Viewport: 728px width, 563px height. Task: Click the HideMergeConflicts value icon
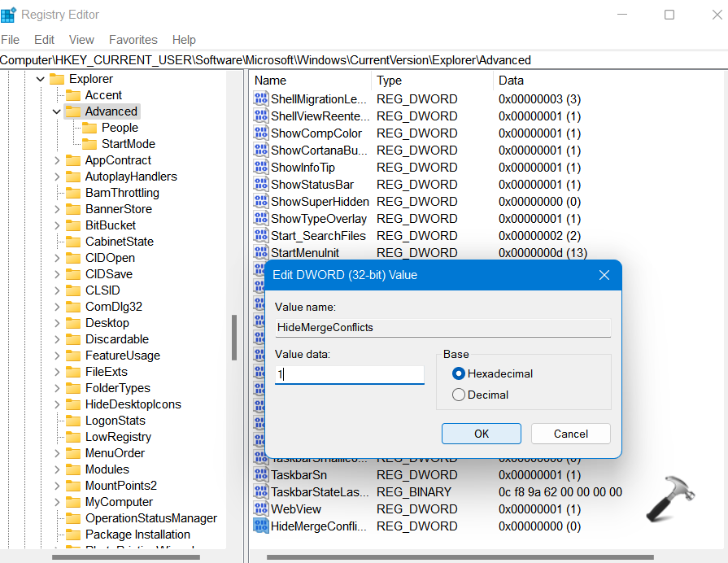(x=261, y=526)
